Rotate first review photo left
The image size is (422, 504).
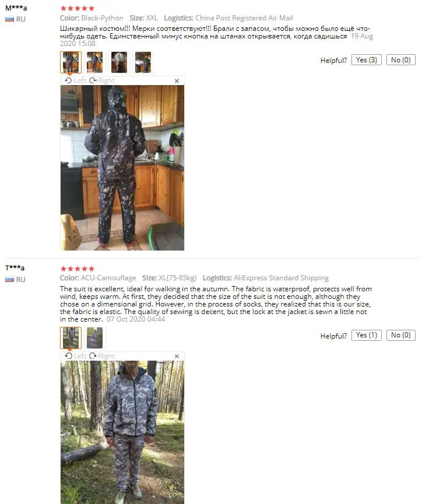75,80
